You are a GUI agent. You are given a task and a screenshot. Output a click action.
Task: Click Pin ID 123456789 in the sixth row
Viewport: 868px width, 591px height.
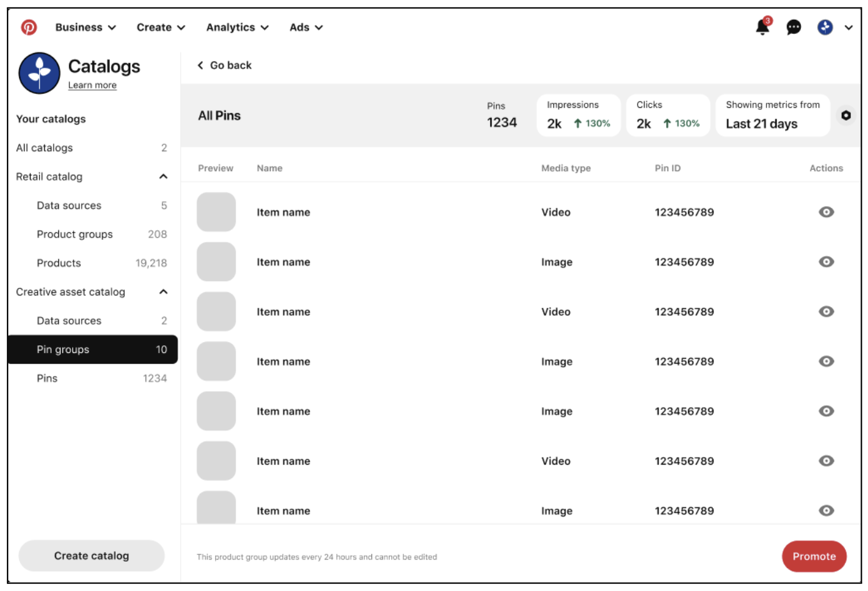(684, 461)
